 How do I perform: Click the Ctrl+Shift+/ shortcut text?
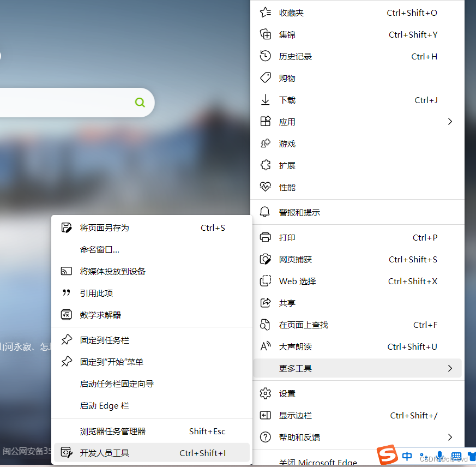coord(413,415)
